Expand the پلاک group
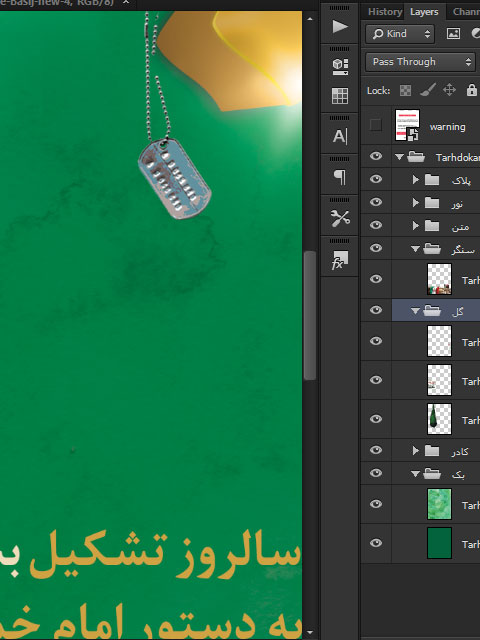Screen dimensions: 480x640 [x=416, y=180]
